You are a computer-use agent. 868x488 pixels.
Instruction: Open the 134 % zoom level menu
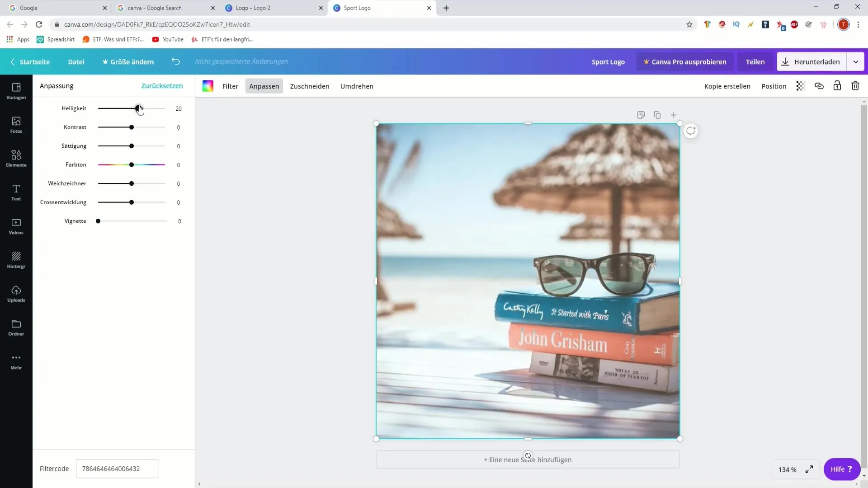point(787,470)
